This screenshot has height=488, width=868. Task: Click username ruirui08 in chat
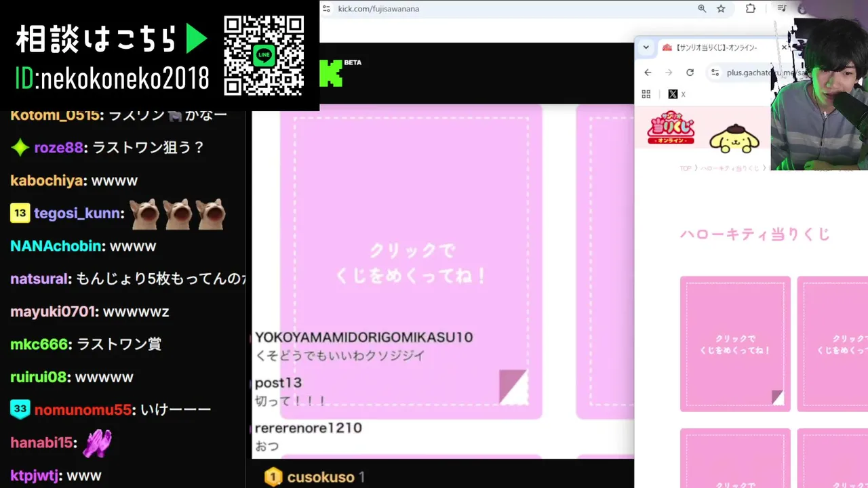(x=39, y=377)
